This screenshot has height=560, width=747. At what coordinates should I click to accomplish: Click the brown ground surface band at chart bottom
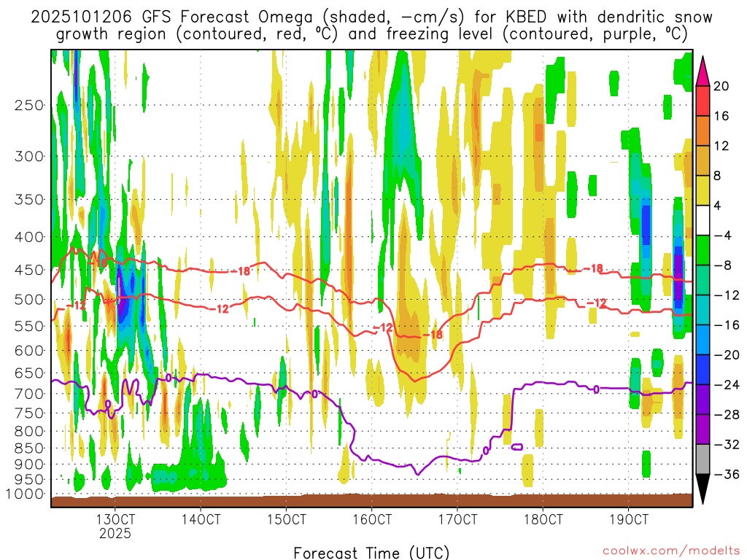(371, 501)
